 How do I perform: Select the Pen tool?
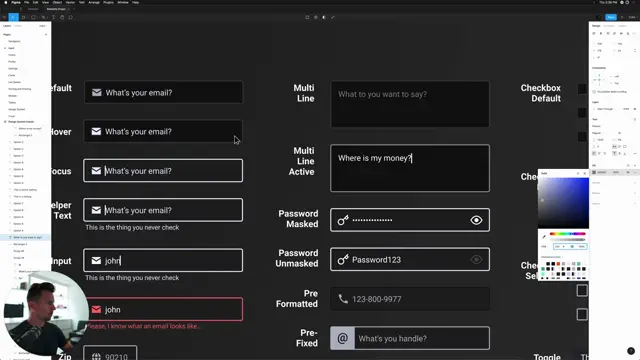pos(44,18)
